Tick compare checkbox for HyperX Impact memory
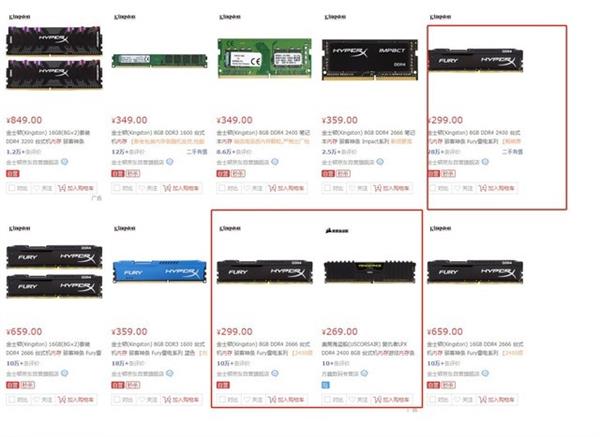 coord(327,188)
